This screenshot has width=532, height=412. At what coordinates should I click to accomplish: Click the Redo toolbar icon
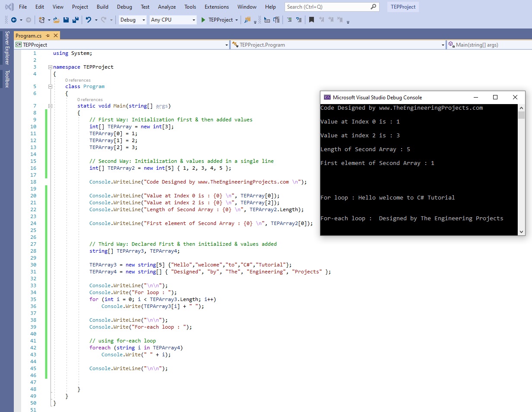point(103,20)
